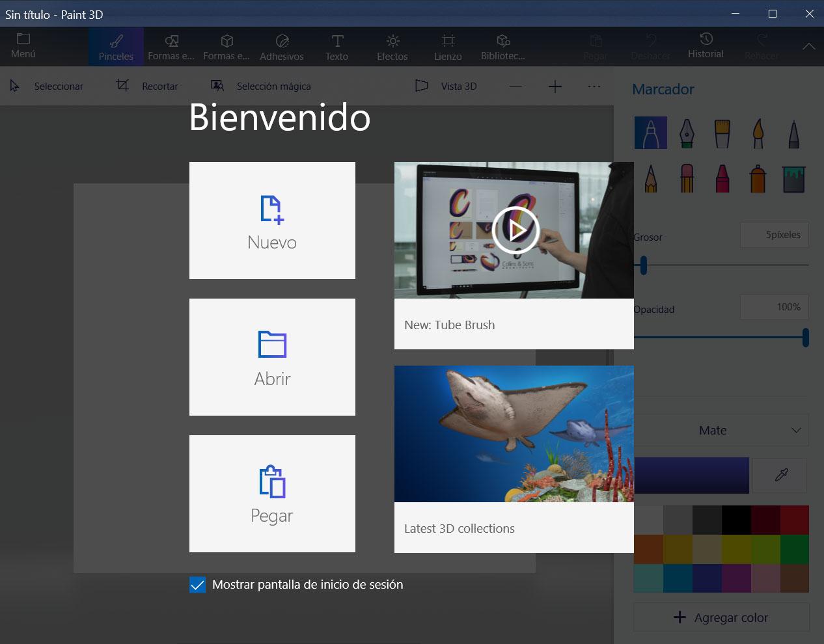The width and height of the screenshot is (824, 644).
Task: Open the Efectos tab
Action: tap(392, 47)
